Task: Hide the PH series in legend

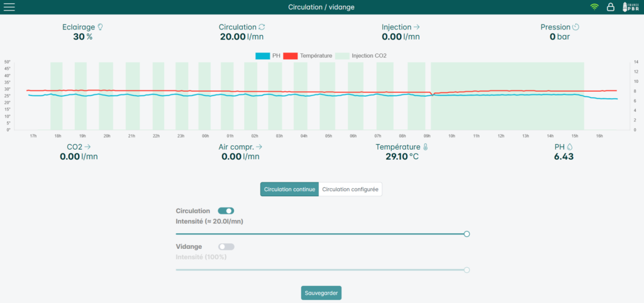Action: click(268, 56)
